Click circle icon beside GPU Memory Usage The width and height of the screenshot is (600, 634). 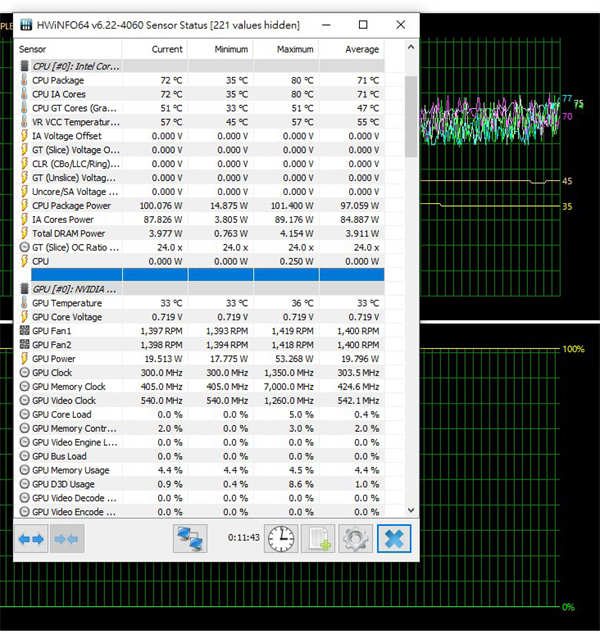tap(25, 470)
